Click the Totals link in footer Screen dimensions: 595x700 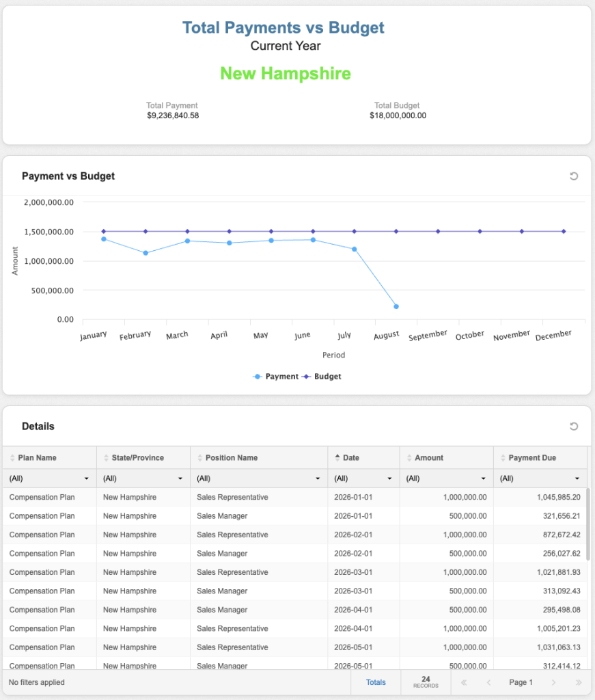[376, 682]
